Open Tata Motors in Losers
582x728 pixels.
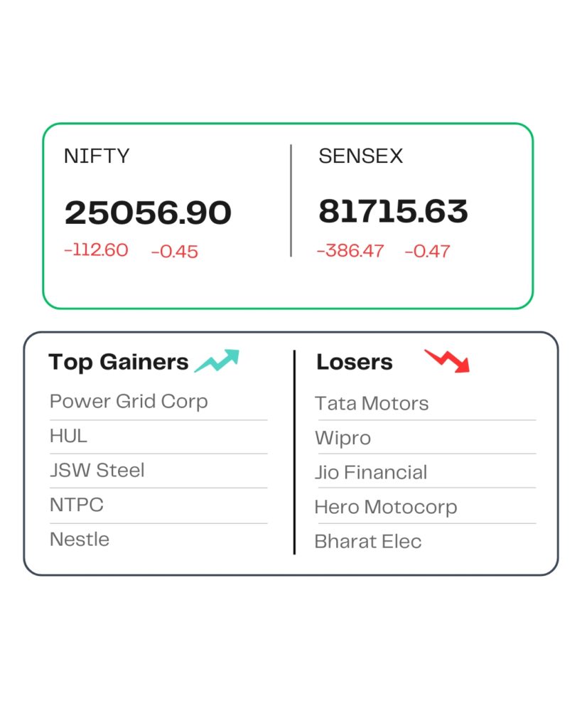click(x=372, y=404)
